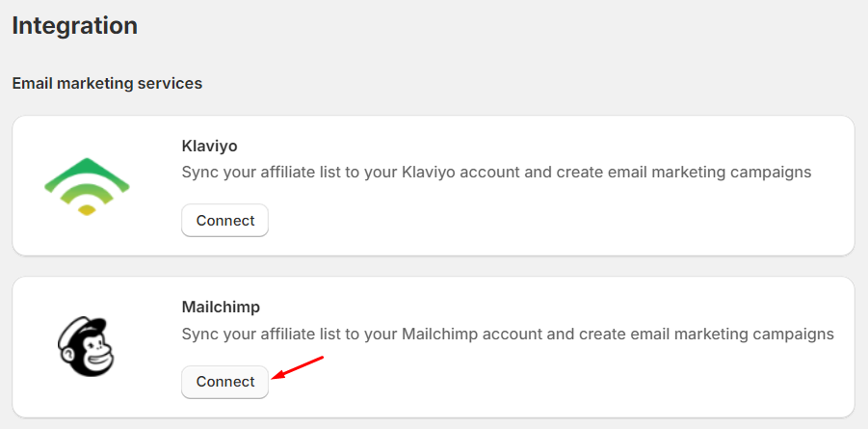Click the red arrow annotation
This screenshot has width=868, height=429.
click(298, 367)
